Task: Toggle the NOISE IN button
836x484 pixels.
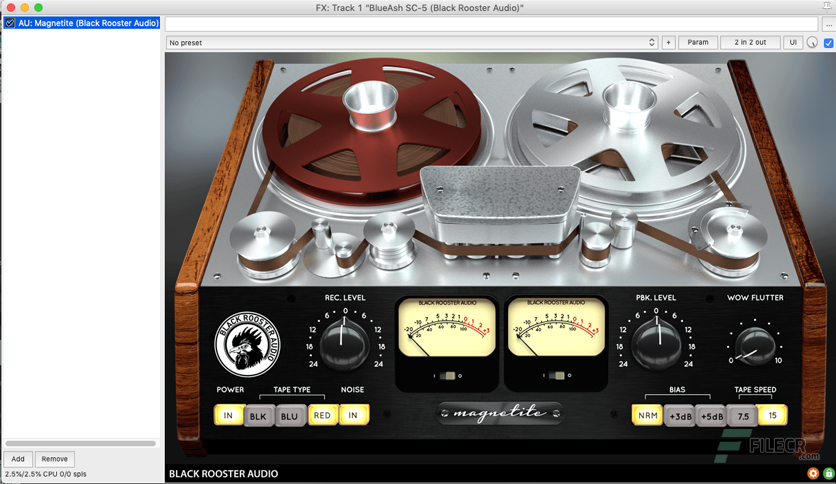Action: click(x=353, y=415)
